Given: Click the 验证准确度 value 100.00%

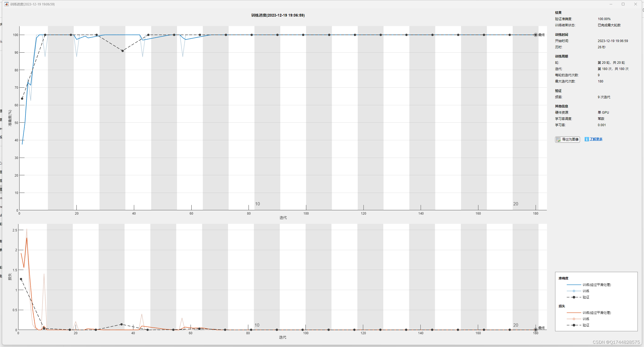Looking at the screenshot, I should tap(604, 19).
